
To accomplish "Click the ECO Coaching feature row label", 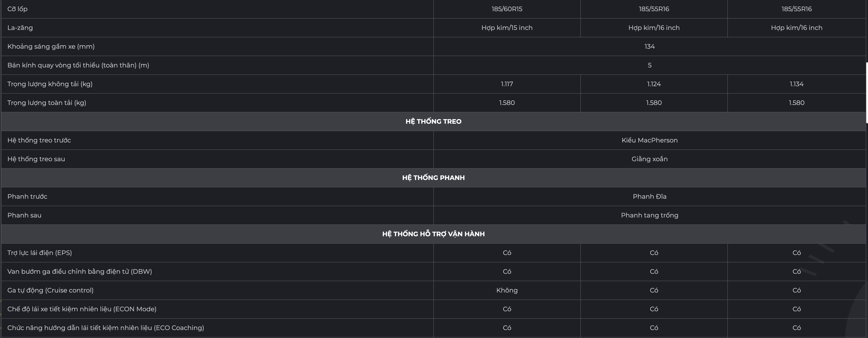I will click(106, 328).
